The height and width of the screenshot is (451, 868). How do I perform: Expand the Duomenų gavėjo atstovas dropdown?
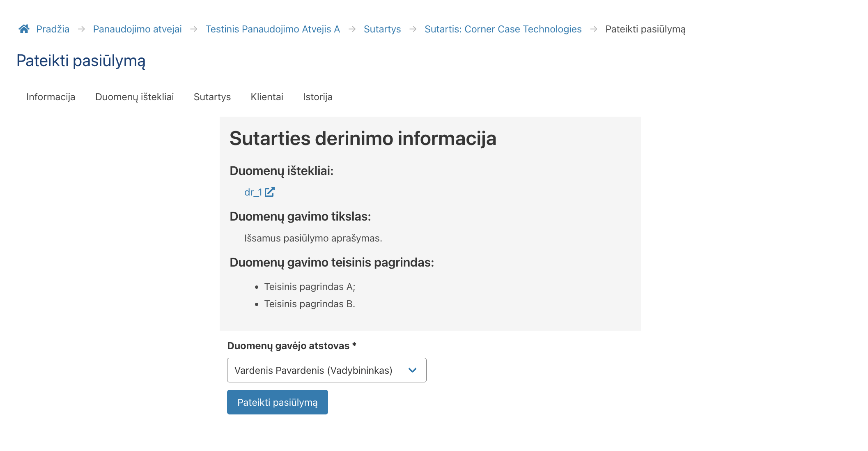[327, 370]
